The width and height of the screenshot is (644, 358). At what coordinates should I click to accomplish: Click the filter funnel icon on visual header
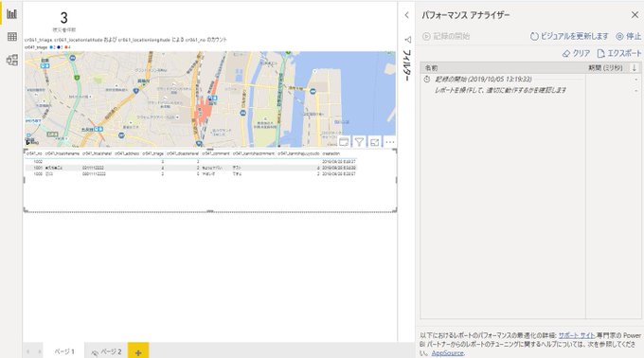(x=359, y=142)
